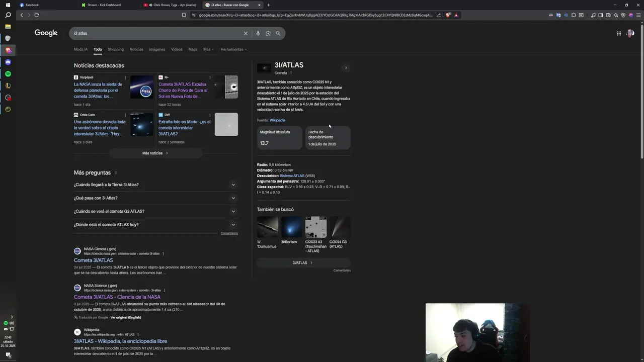Viewport: 644px width, 362px height.
Task: Expand '¿Cuándo se verá el cometa G3 ATLAS?'
Action: pyautogui.click(x=155, y=211)
